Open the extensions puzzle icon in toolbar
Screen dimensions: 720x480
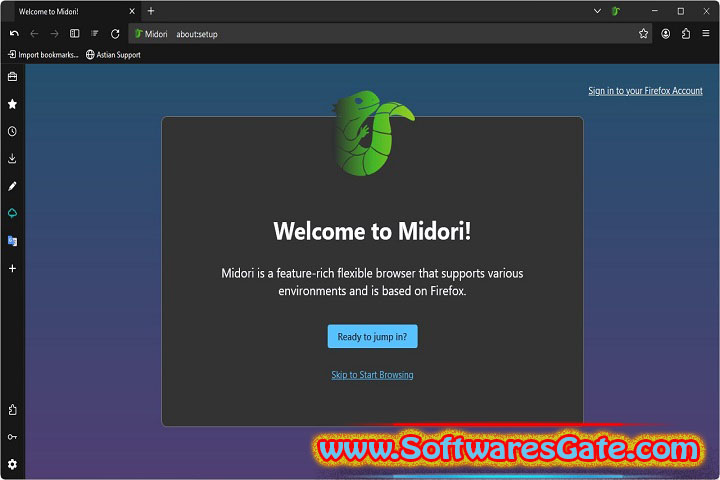[686, 34]
